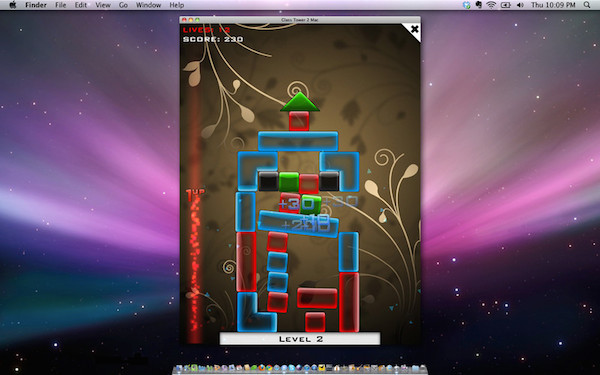600x375 pixels.
Task: Click the Evernote elephant menu bar icon
Action: (x=478, y=5)
